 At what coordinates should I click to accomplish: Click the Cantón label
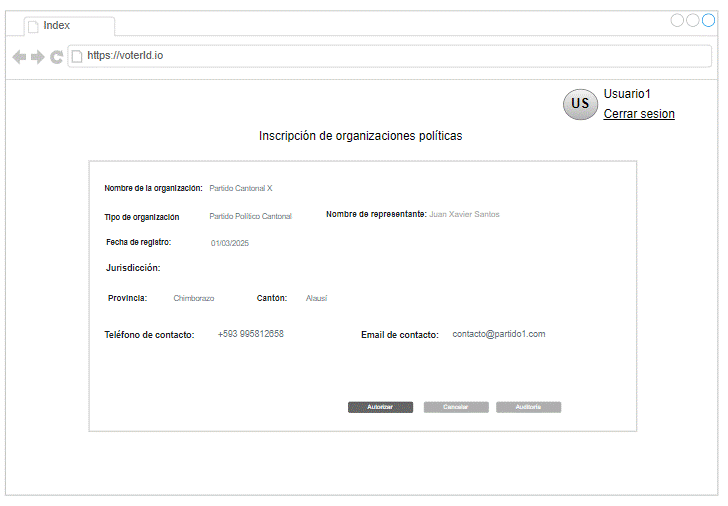(272, 298)
